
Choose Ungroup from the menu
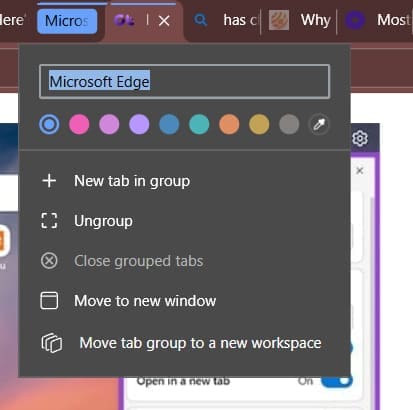click(184, 221)
